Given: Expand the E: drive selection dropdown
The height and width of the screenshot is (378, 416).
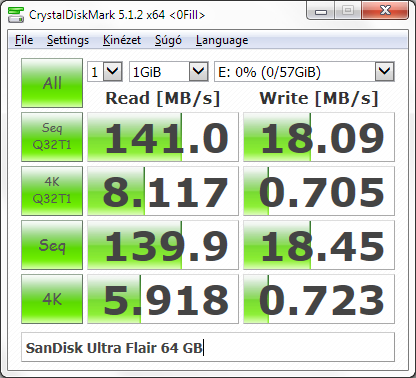Looking at the screenshot, I should tap(304, 71).
